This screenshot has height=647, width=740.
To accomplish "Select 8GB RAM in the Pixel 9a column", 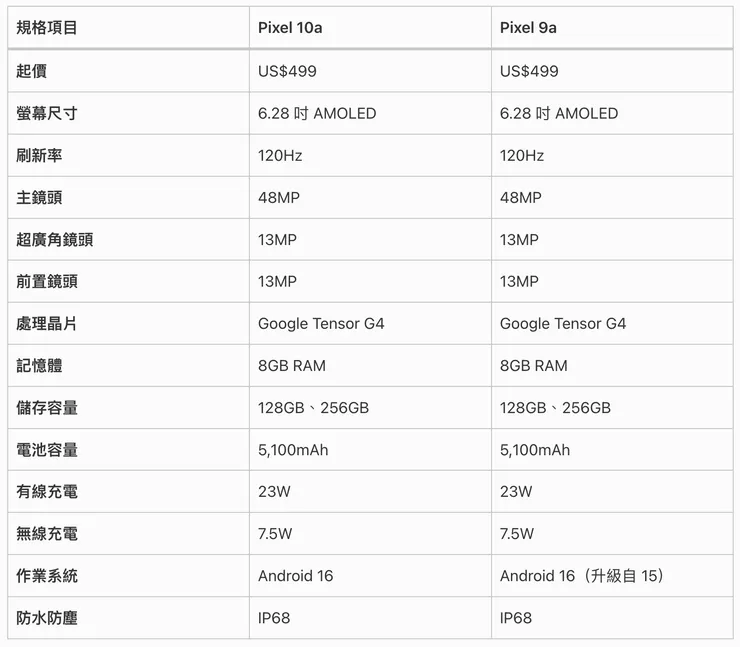I will coord(534,365).
